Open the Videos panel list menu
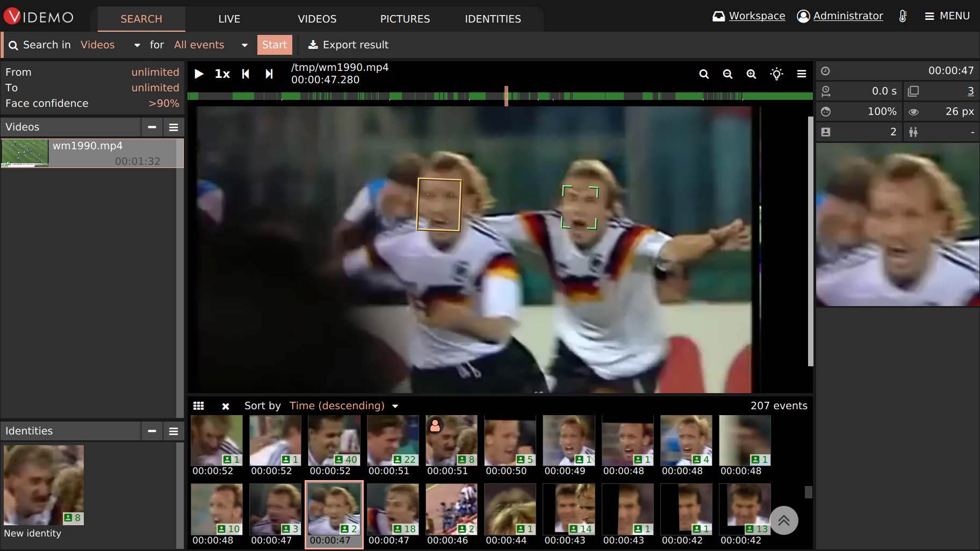This screenshot has height=551, width=980. (174, 127)
